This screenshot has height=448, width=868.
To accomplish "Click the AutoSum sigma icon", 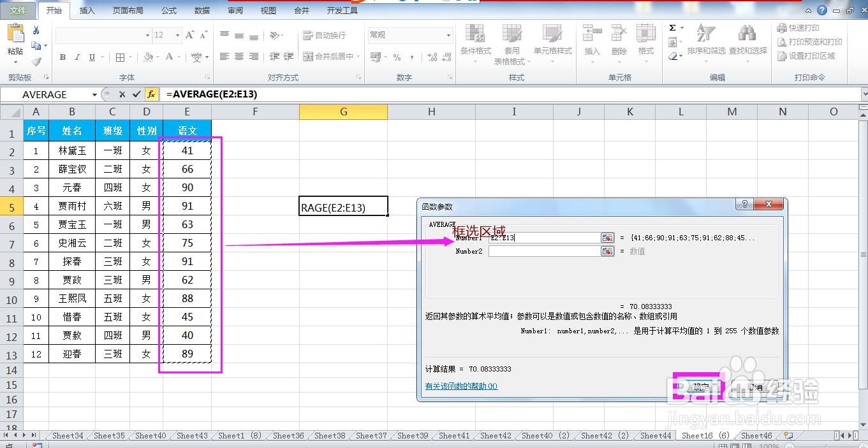I will pyautogui.click(x=672, y=28).
